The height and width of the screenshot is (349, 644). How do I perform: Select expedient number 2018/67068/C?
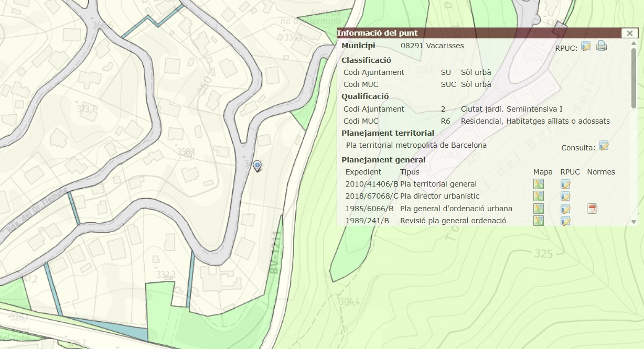(x=372, y=196)
